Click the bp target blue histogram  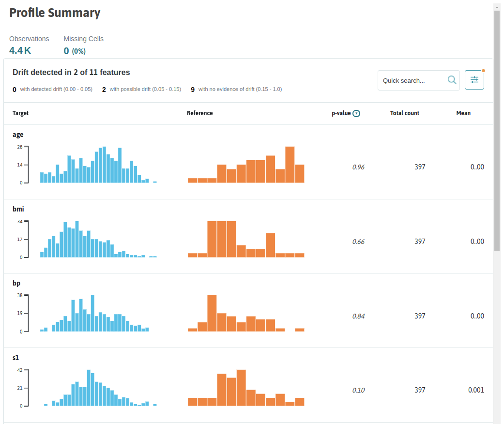pos(94,313)
